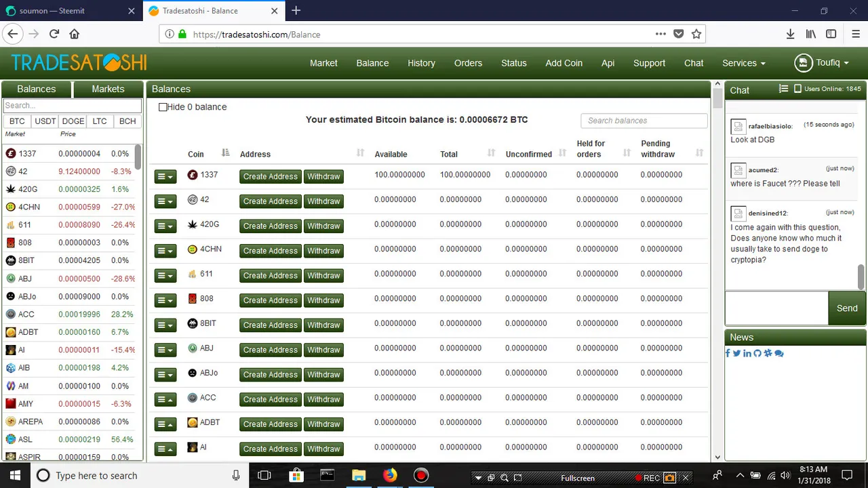This screenshot has width=868, height=488.
Task: Click the 8BIT coin icon in balances table
Action: [193, 323]
